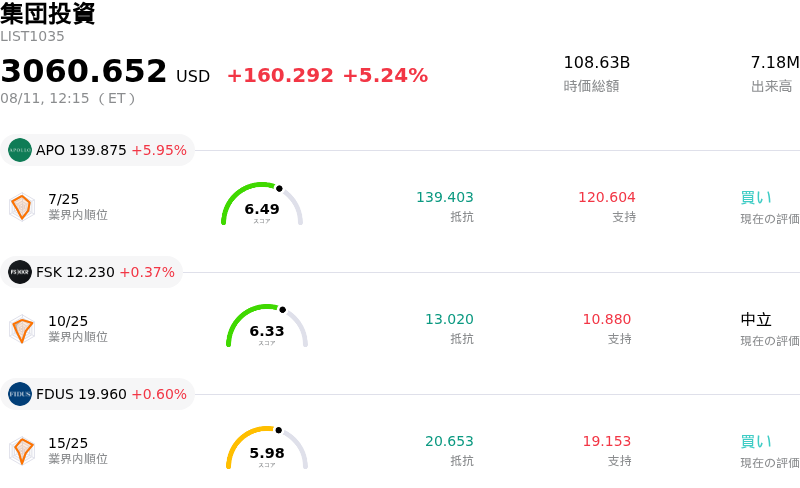Image resolution: width=800 pixels, height=488 pixels.
Task: Click FDUS support value 19.153
Action: click(x=607, y=441)
